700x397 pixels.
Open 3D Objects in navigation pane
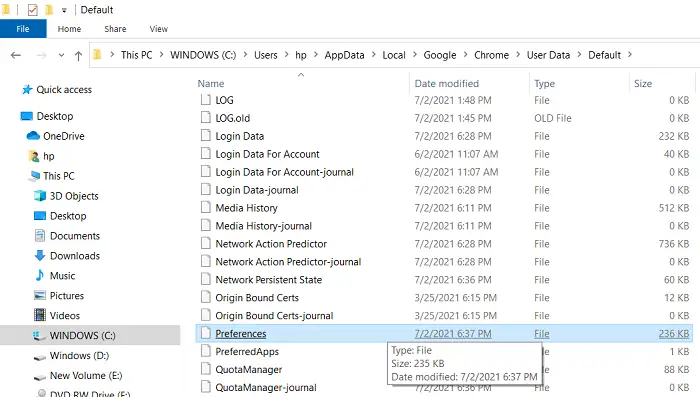[x=74, y=196]
